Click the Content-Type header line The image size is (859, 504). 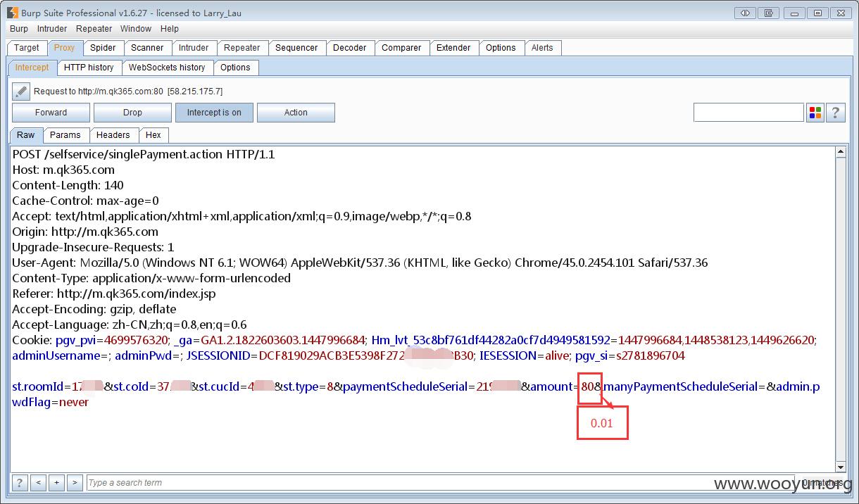click(x=151, y=278)
